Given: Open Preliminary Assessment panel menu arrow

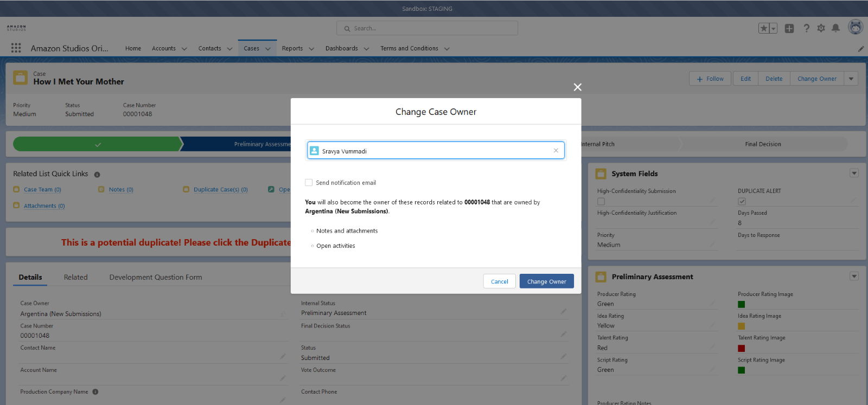Looking at the screenshot, I should click(854, 277).
